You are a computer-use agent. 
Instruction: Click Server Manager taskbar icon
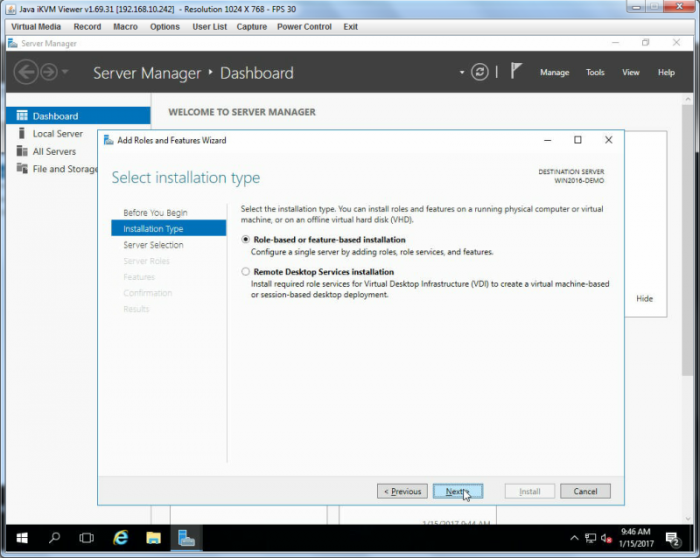click(186, 538)
